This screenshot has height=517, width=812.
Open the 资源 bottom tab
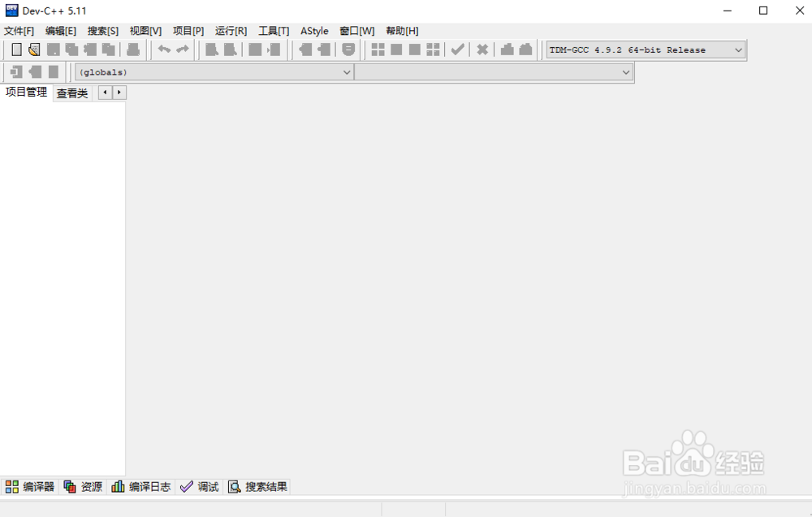(83, 487)
